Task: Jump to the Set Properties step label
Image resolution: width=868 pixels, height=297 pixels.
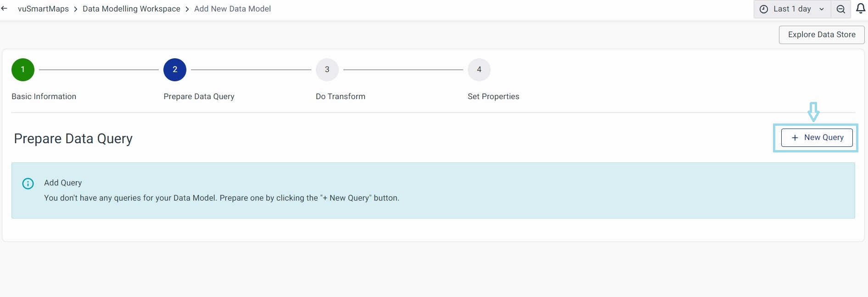Action: pos(493,96)
